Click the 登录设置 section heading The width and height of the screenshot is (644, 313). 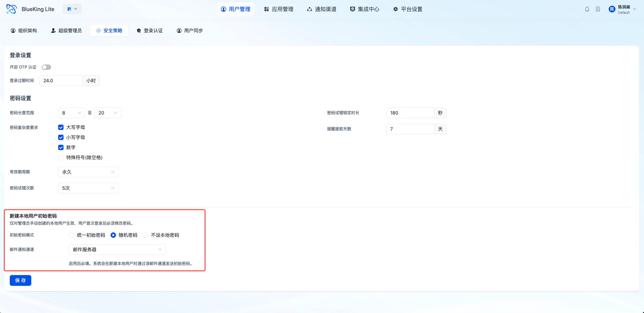coord(21,55)
